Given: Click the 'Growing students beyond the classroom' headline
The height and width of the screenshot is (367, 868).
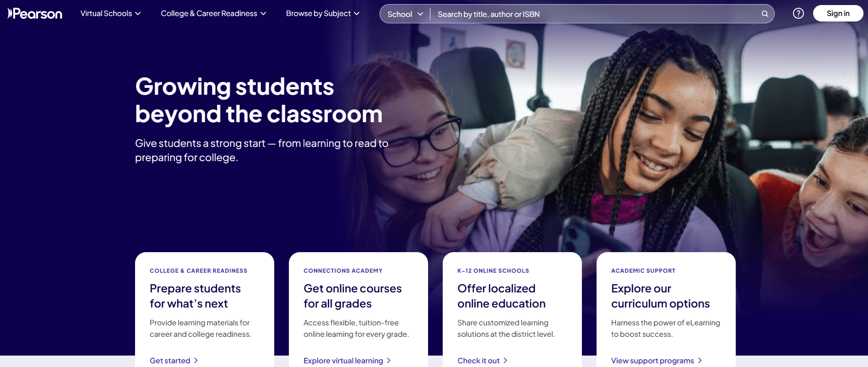Looking at the screenshot, I should pyautogui.click(x=259, y=100).
